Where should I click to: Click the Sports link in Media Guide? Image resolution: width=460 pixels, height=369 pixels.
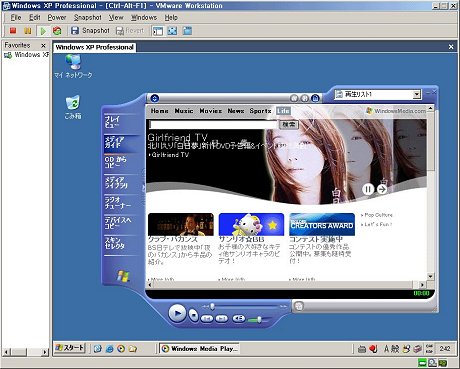[x=261, y=111]
